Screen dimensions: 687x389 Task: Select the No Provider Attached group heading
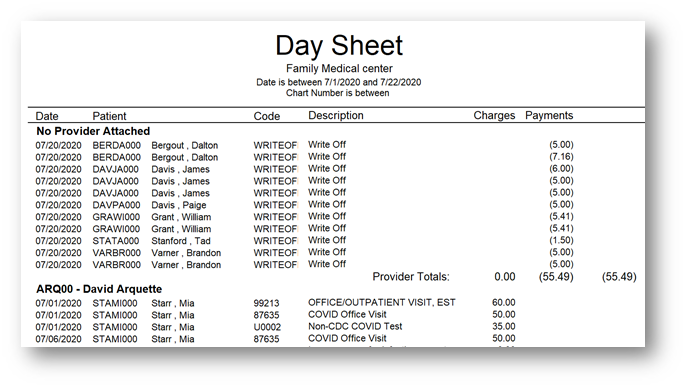tap(93, 131)
